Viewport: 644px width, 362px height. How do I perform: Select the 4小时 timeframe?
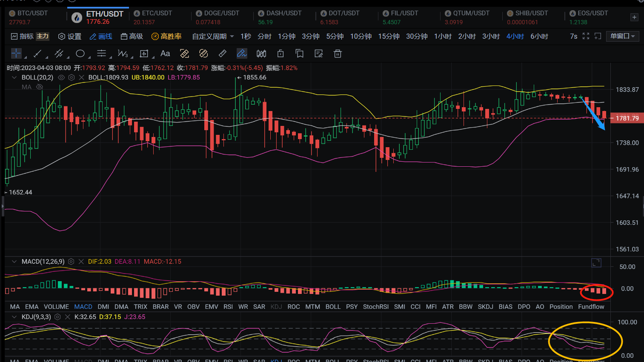tap(515, 37)
